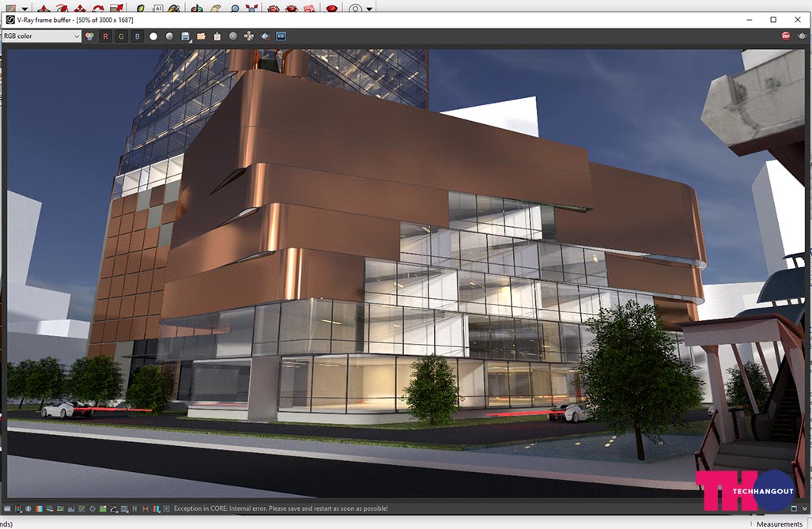812x529 pixels.
Task: Click the curve correction icon in bottom bar
Action: tap(114, 508)
